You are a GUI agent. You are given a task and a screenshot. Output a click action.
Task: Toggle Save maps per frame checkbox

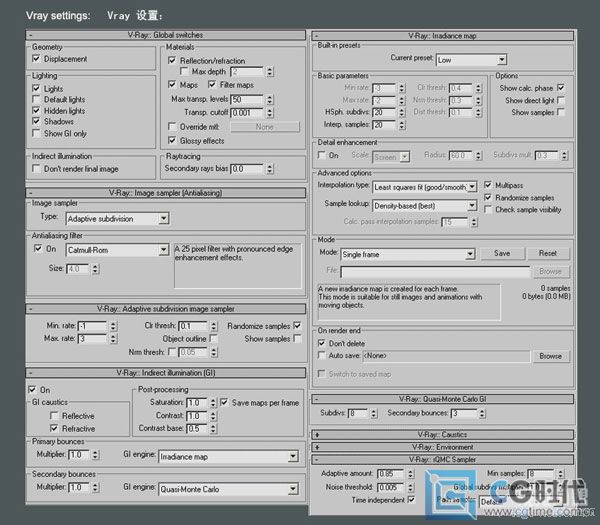click(x=224, y=403)
